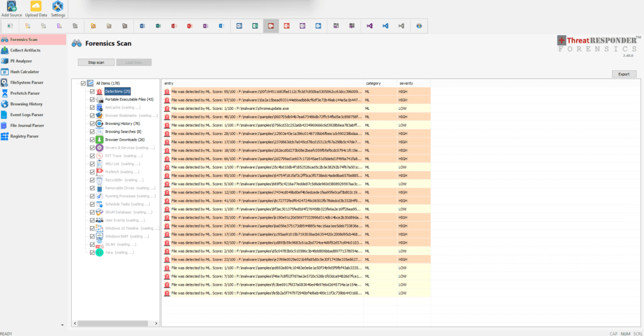Uncheck the EVT Trace checkbox

click(x=92, y=156)
